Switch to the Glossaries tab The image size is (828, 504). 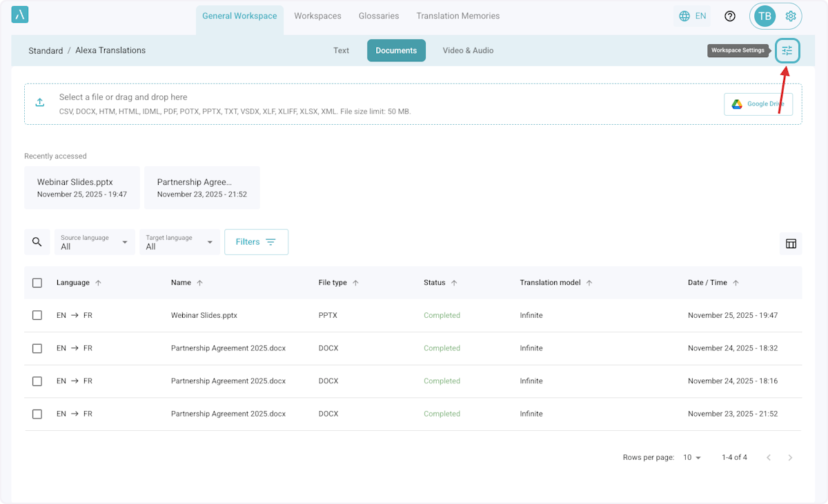pos(379,16)
